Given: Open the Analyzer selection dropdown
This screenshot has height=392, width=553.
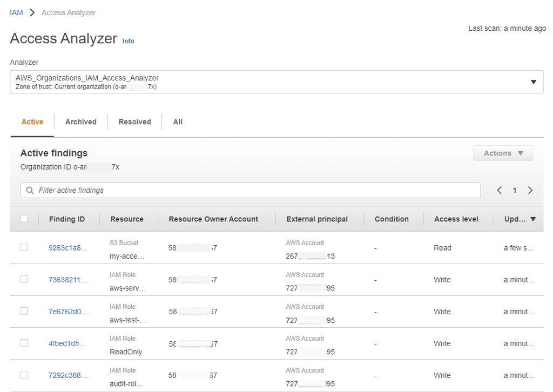Looking at the screenshot, I should [276, 82].
